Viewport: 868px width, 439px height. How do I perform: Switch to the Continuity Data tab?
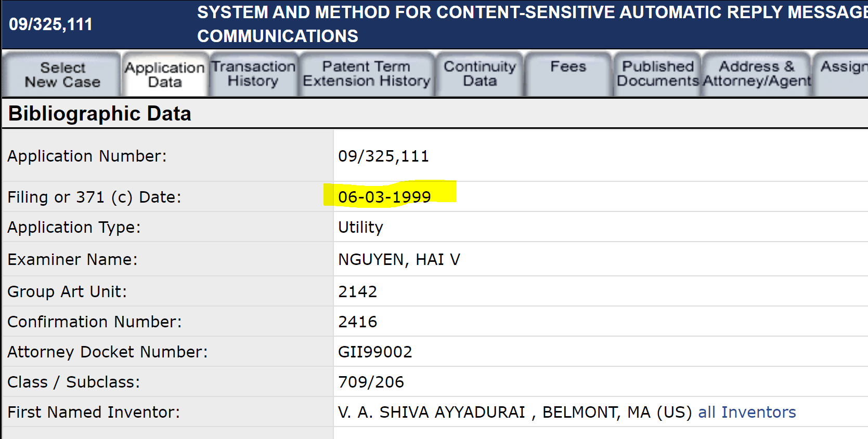(480, 74)
